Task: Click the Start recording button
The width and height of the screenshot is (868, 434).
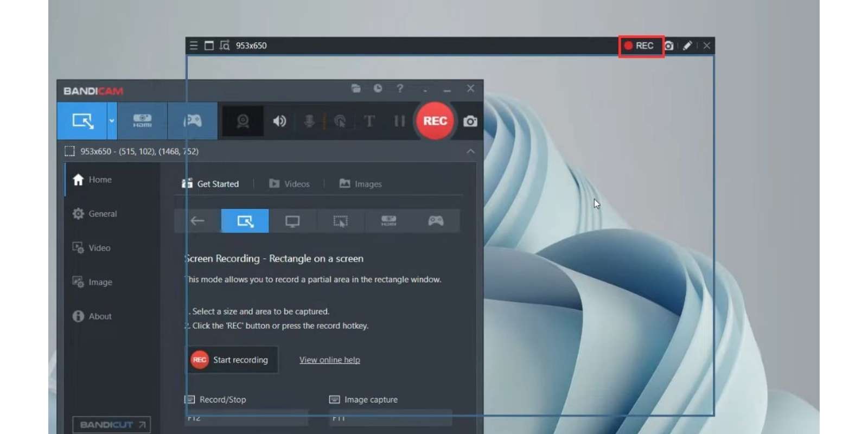Action: point(232,360)
